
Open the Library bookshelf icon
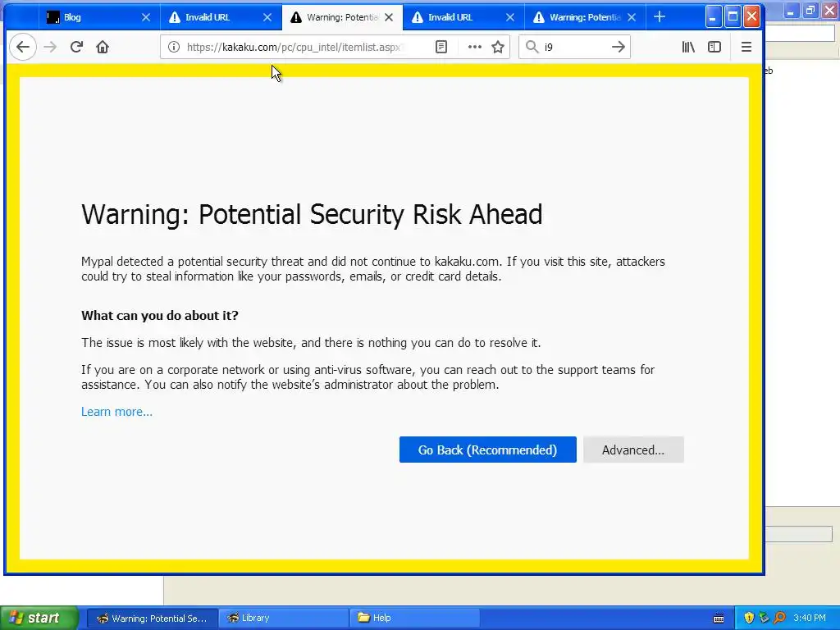pos(688,47)
